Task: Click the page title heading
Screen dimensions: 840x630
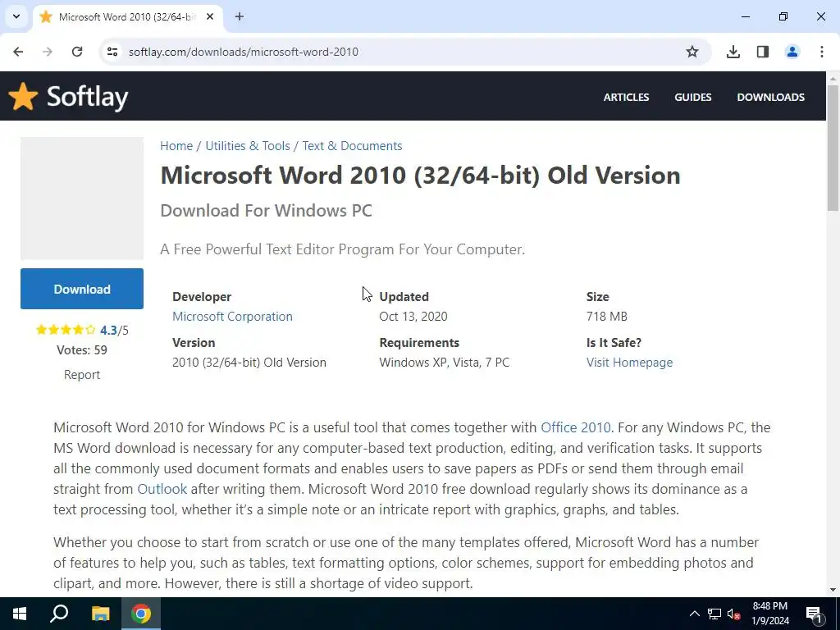Action: [x=421, y=176]
